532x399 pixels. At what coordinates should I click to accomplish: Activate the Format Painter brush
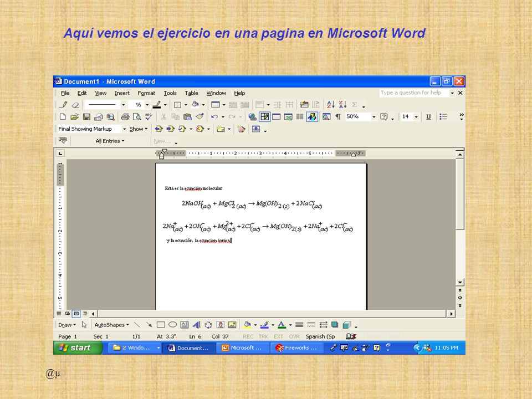pos(200,117)
